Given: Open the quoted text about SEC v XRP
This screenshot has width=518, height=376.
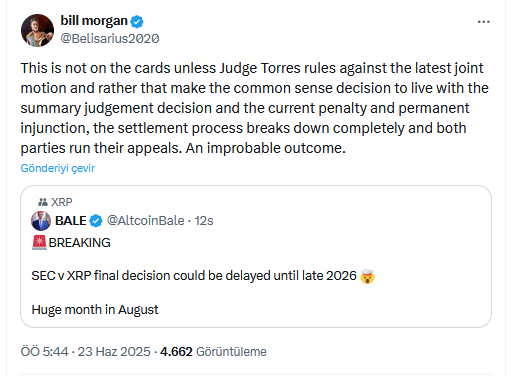Looking at the screenshot, I should [x=194, y=276].
